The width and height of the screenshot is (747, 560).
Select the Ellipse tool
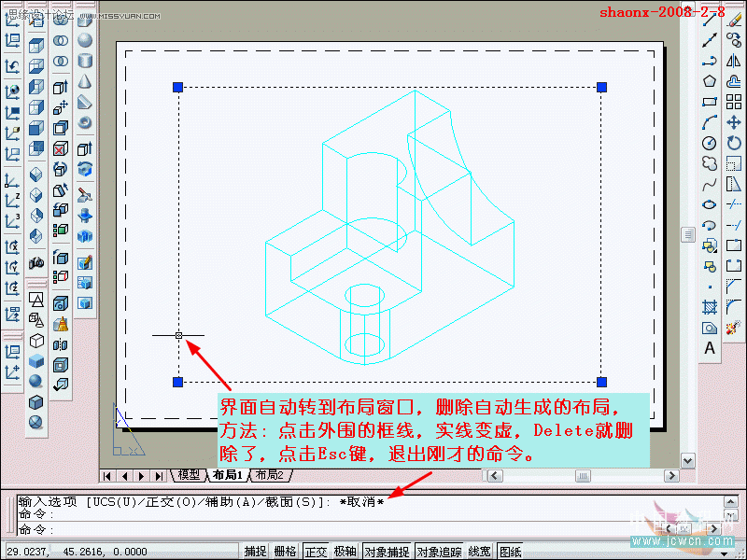click(710, 204)
